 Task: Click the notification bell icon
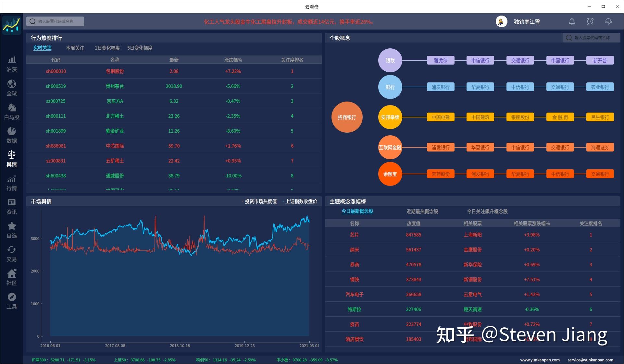(572, 21)
